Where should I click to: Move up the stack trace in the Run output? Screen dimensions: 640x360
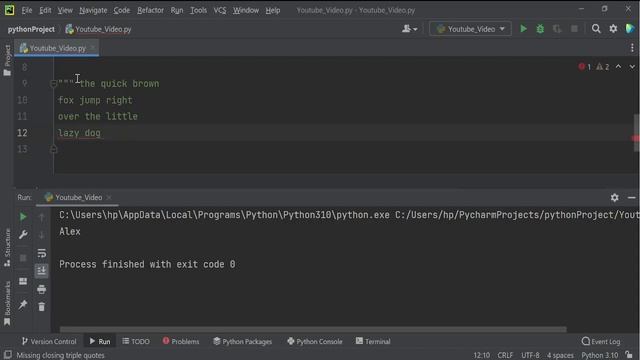(x=42, y=217)
